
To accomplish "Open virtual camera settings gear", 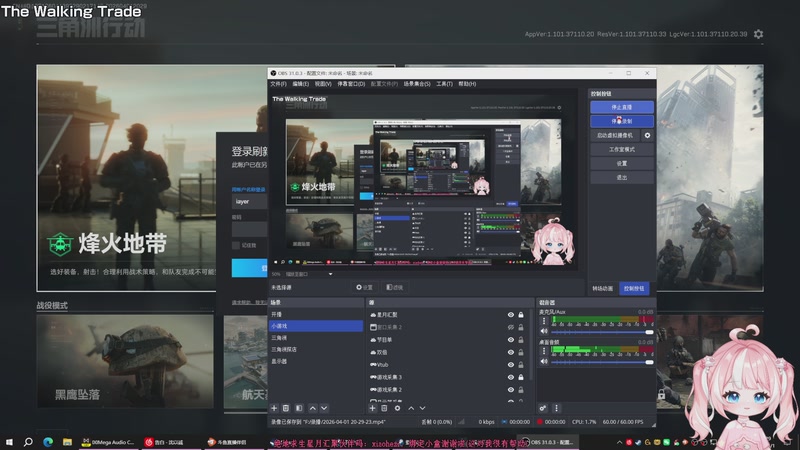I will point(647,135).
